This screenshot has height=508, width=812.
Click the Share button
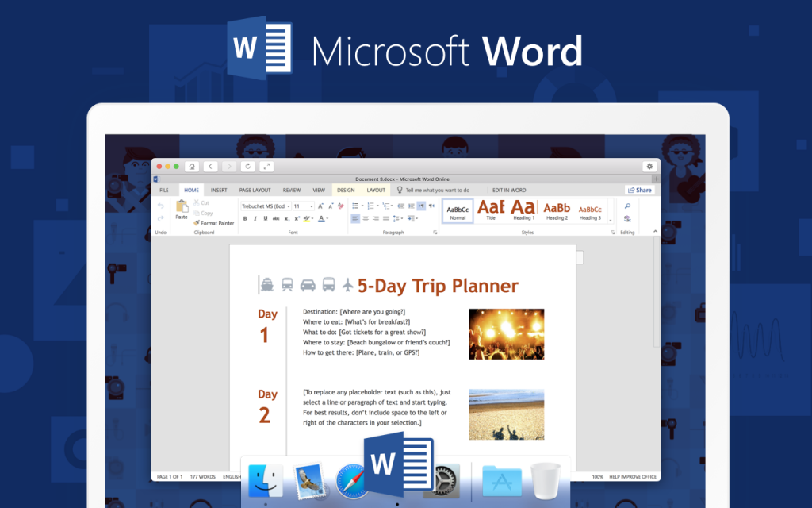(639, 190)
